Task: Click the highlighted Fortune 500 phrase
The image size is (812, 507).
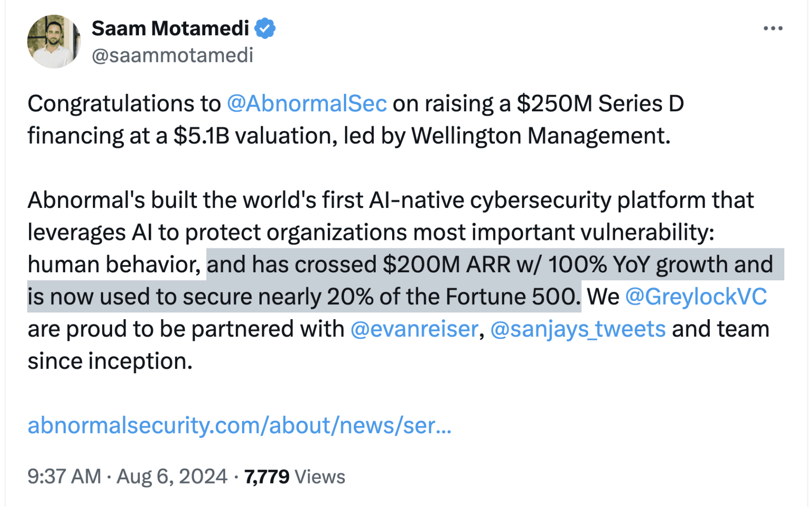Action: point(511,297)
